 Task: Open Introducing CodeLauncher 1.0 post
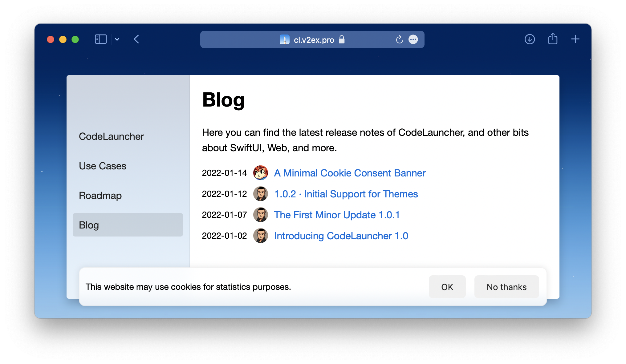click(x=341, y=236)
